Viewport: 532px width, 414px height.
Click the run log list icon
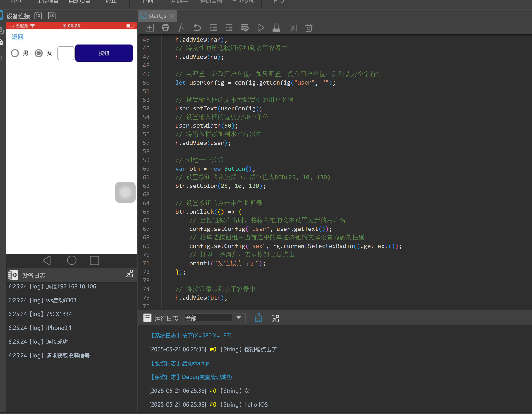tap(147, 318)
